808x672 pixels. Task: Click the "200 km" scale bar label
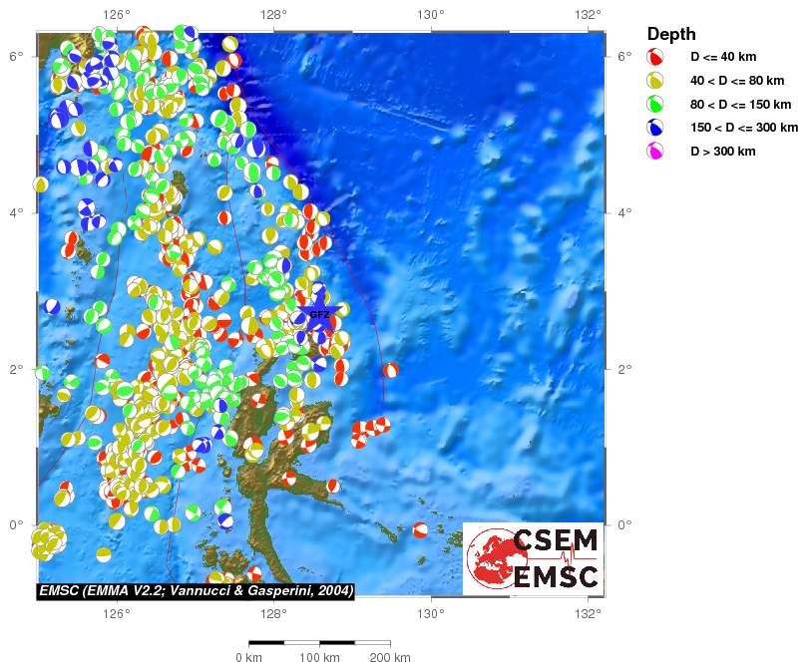click(x=390, y=658)
